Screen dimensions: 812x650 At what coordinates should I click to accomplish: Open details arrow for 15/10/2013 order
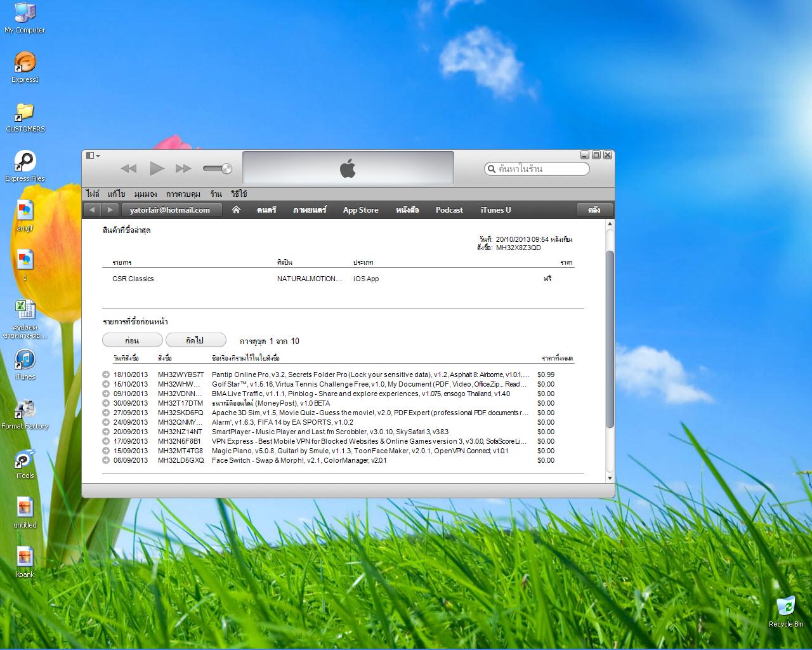coord(106,384)
